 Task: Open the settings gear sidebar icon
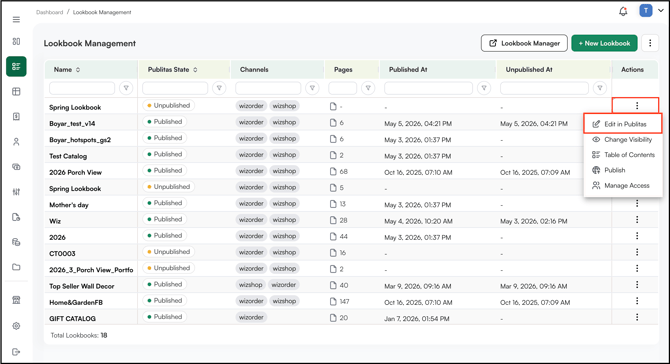(x=16, y=326)
